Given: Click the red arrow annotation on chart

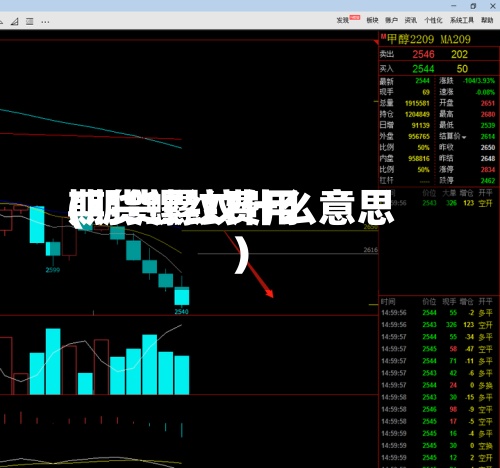Looking at the screenshot, I should (249, 264).
